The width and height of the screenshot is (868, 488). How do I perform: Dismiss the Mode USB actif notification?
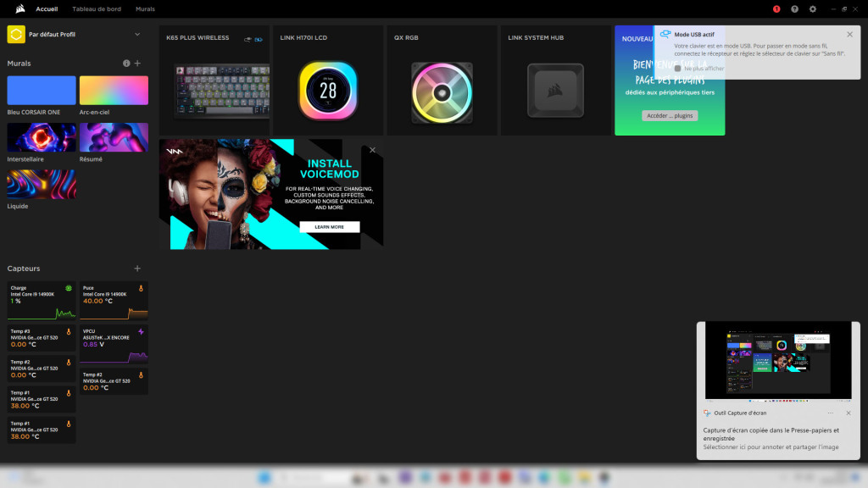point(849,34)
